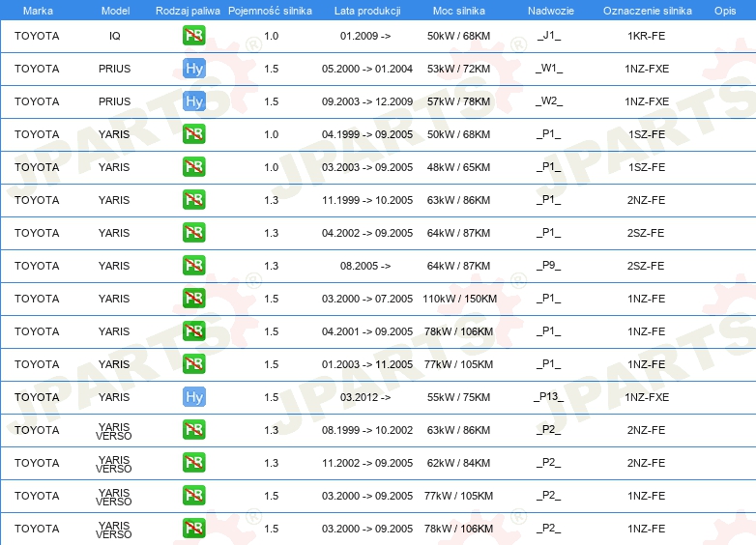Screen dimensions: 756x545
Task: Click petrol icon in Yaris 11.1999 row
Action: pyautogui.click(x=193, y=199)
